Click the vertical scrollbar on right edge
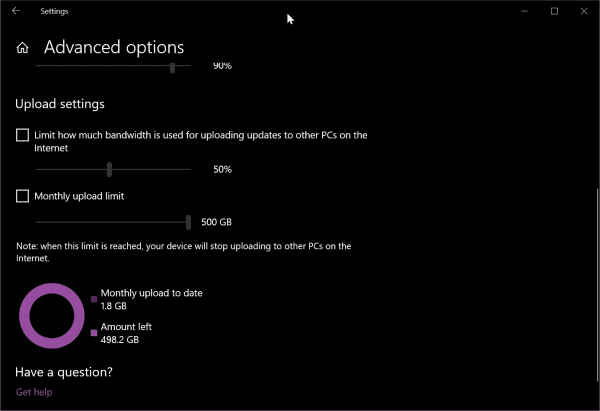600x411 pixels. (597, 285)
